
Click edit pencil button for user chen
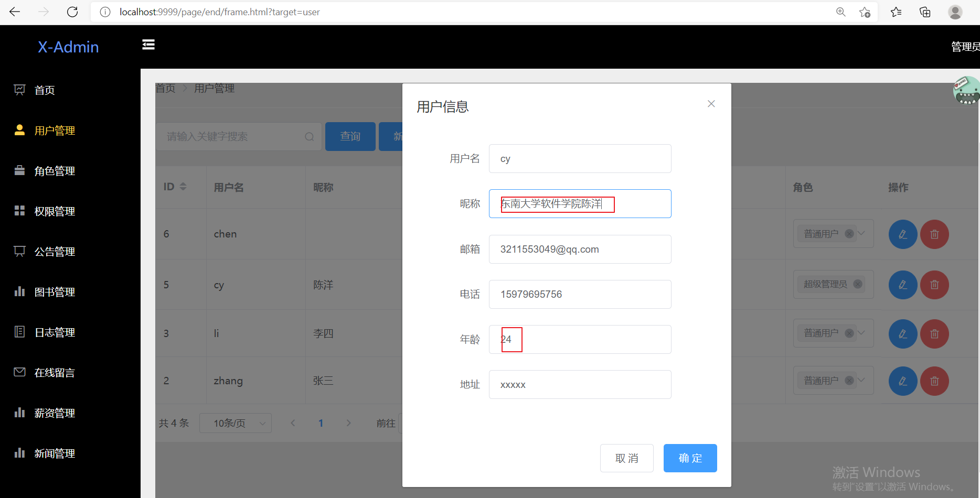pyautogui.click(x=903, y=234)
